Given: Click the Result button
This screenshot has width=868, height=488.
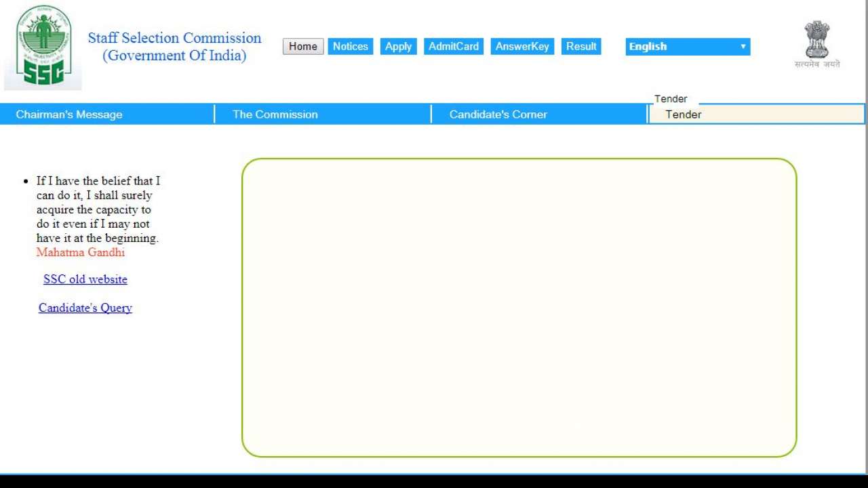Looking at the screenshot, I should 581,46.
